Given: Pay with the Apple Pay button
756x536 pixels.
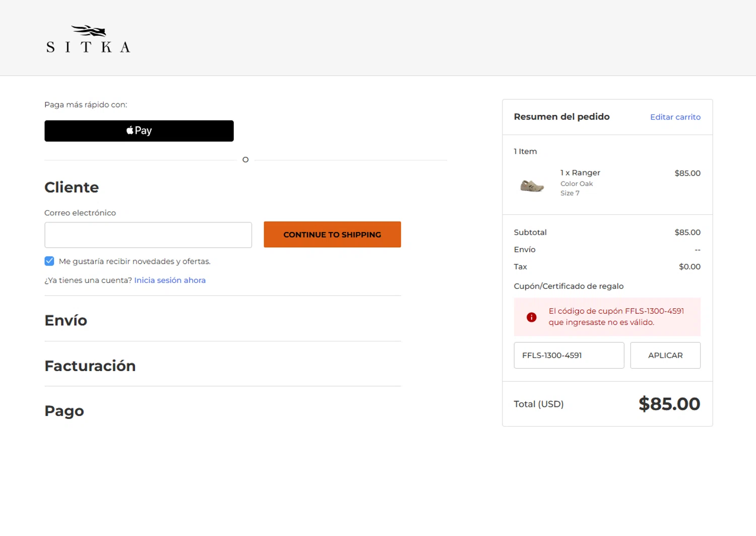Looking at the screenshot, I should (x=139, y=131).
